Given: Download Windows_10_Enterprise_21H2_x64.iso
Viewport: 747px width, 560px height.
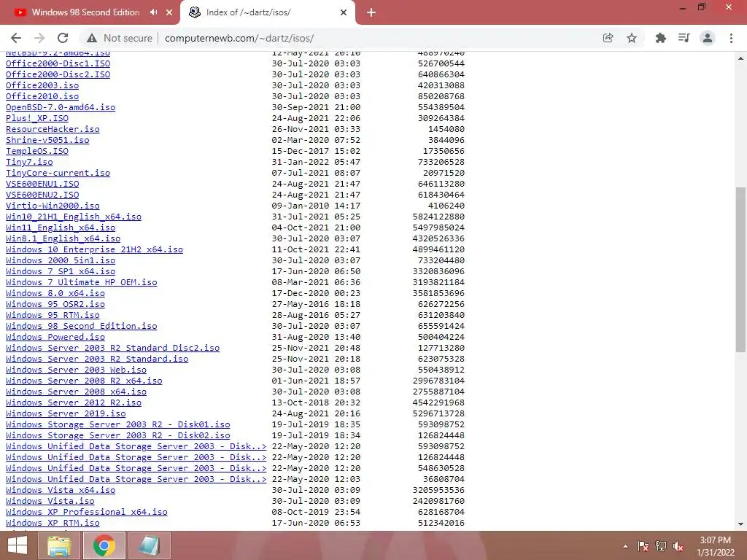Looking at the screenshot, I should coord(94,249).
